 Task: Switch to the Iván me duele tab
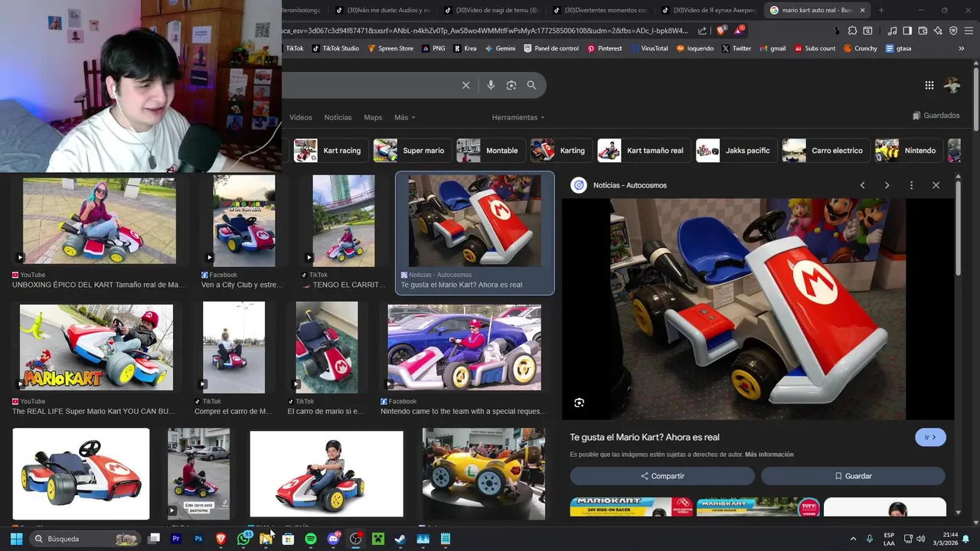point(383,10)
